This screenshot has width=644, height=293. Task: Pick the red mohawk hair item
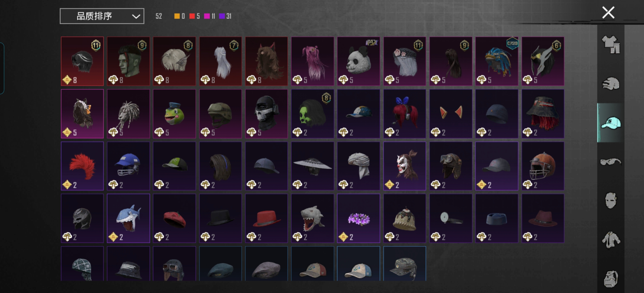(82, 166)
